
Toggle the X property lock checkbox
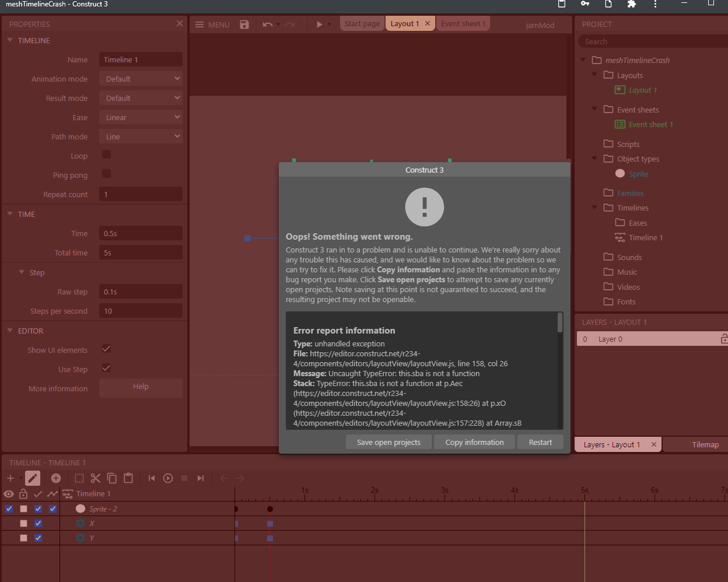coord(23,523)
